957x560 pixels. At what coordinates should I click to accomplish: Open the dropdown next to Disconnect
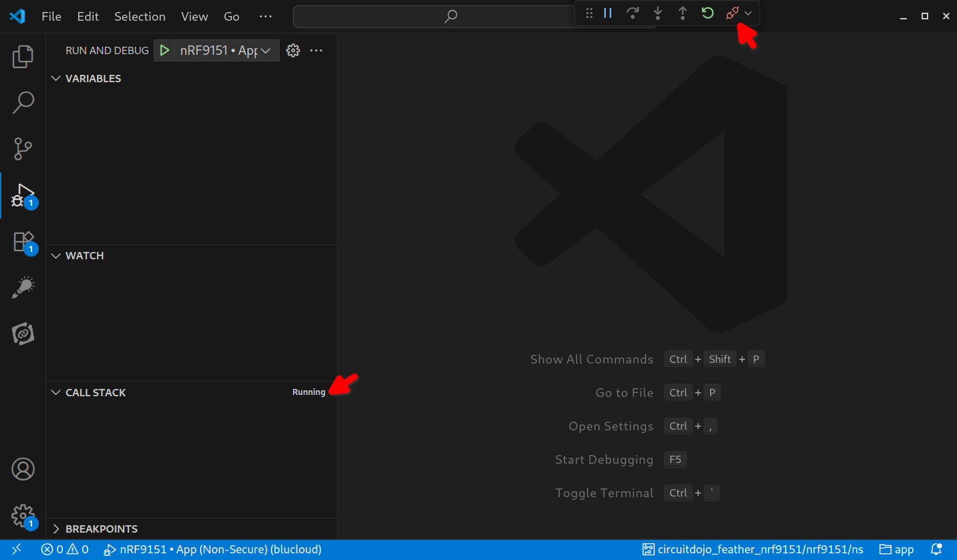[748, 13]
